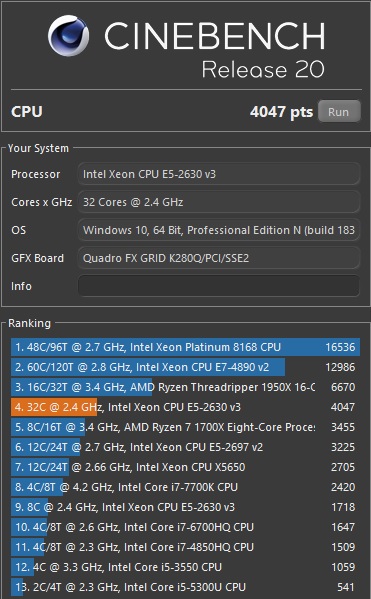Screen dimensions: 371x599
Task: Click the Processor name field
Action: (x=219, y=174)
